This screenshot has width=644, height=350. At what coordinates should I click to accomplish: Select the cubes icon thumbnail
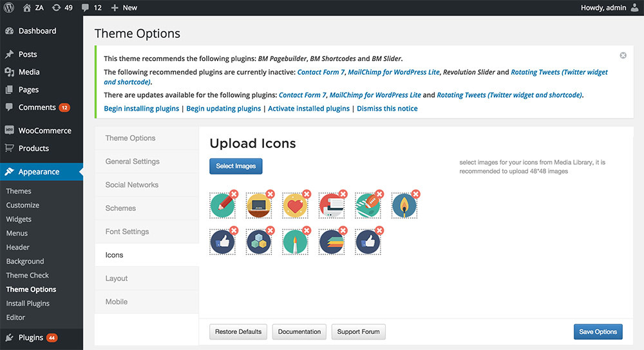[258, 242]
